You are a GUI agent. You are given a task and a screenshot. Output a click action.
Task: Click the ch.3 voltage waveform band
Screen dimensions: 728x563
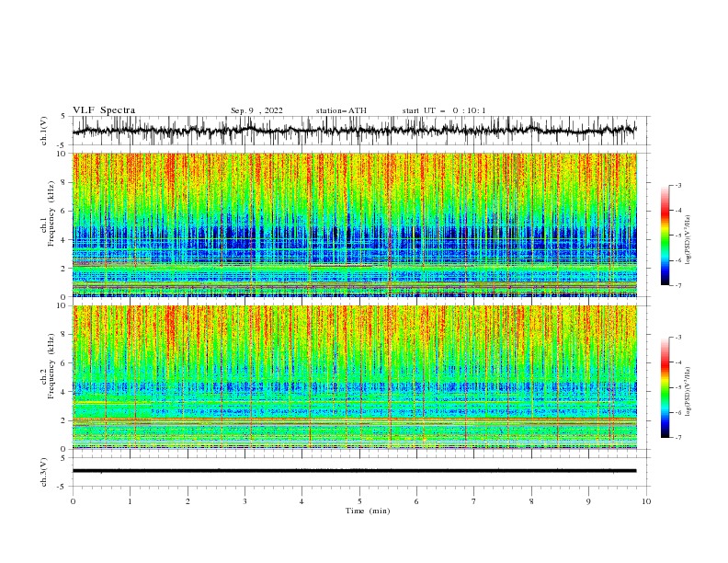pyautogui.click(x=354, y=471)
